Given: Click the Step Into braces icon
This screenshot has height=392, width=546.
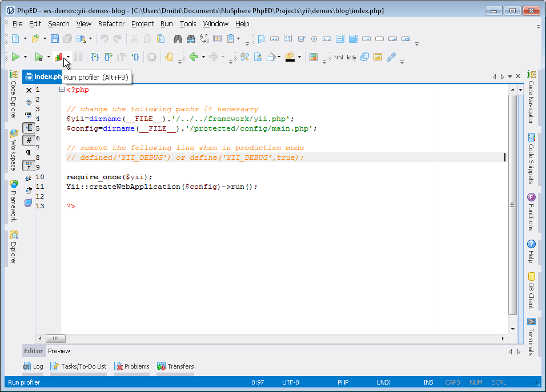Looking at the screenshot, I should point(95,56).
